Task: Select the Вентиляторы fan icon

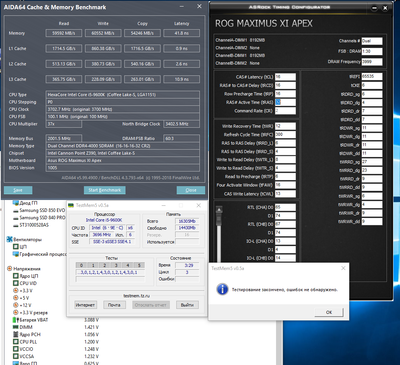Action: tap(9, 239)
